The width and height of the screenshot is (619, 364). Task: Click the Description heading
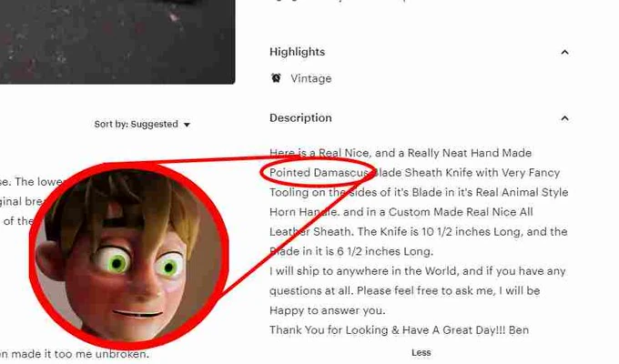point(300,118)
